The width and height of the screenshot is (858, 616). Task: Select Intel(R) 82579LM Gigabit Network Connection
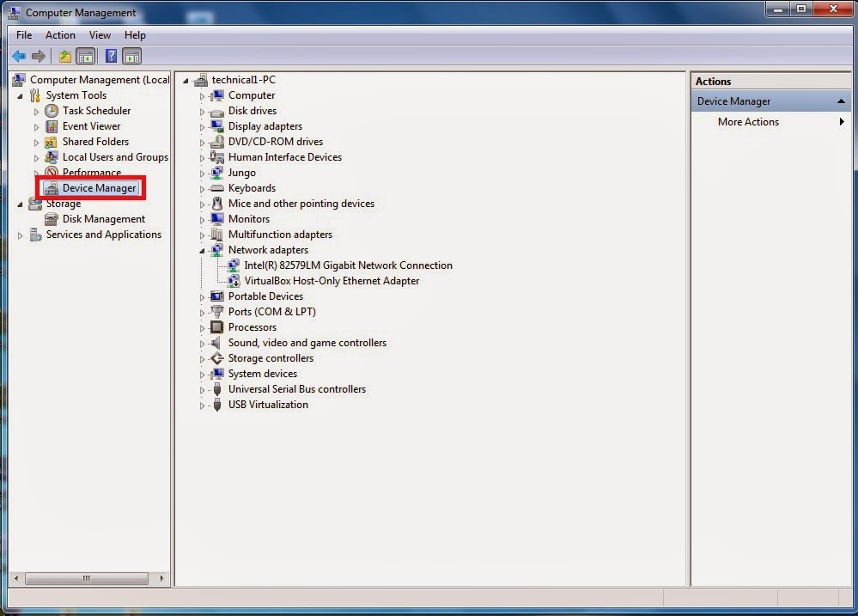348,265
